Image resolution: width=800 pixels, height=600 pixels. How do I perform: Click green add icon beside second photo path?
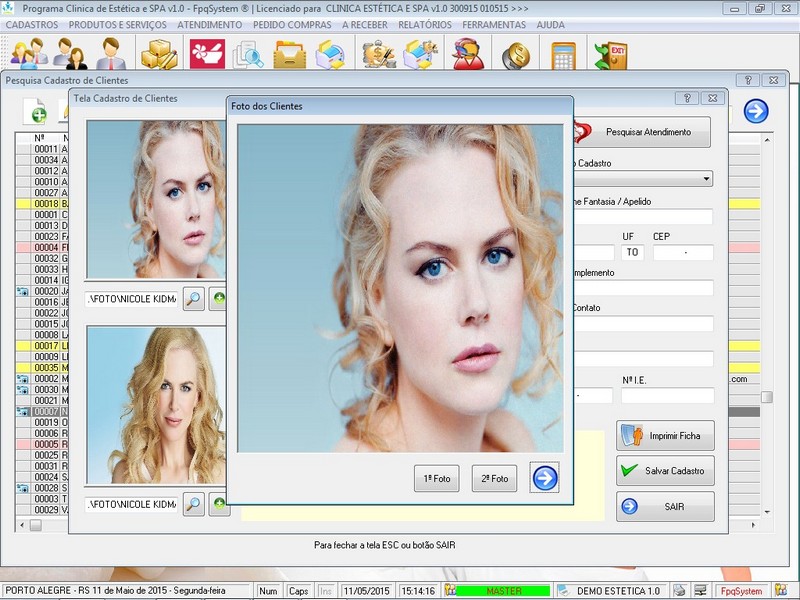click(219, 504)
